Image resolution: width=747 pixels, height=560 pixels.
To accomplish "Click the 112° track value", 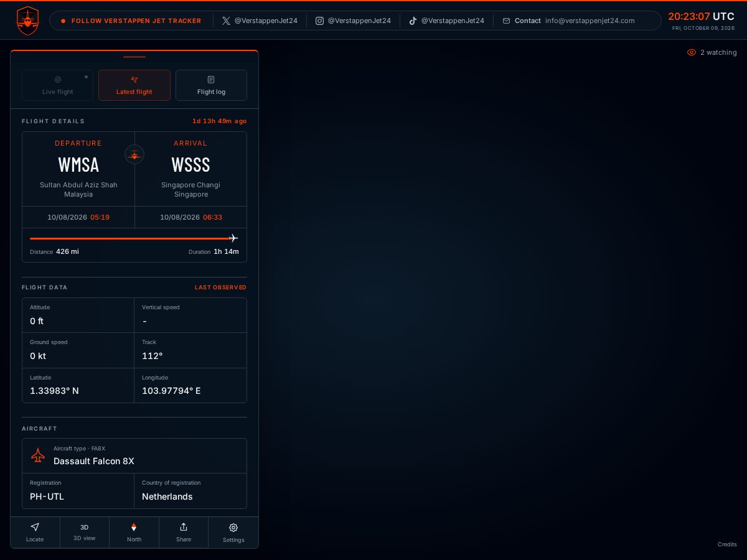I will [153, 356].
